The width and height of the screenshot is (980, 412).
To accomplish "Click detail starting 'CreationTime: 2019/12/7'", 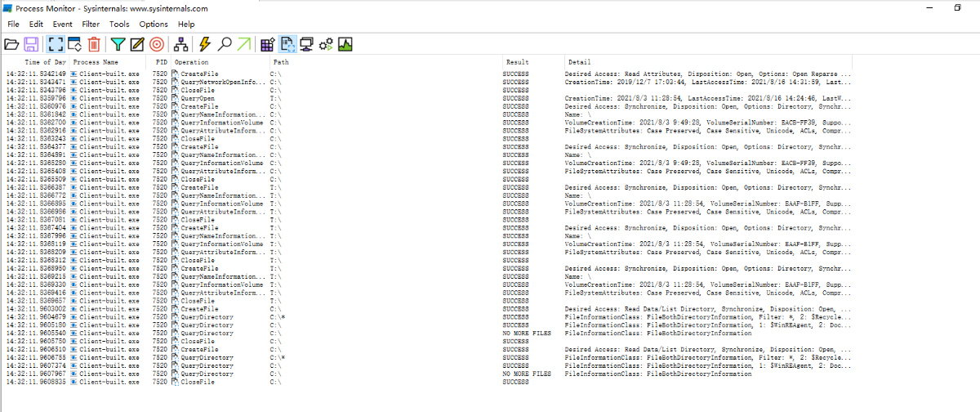I will 708,82.
